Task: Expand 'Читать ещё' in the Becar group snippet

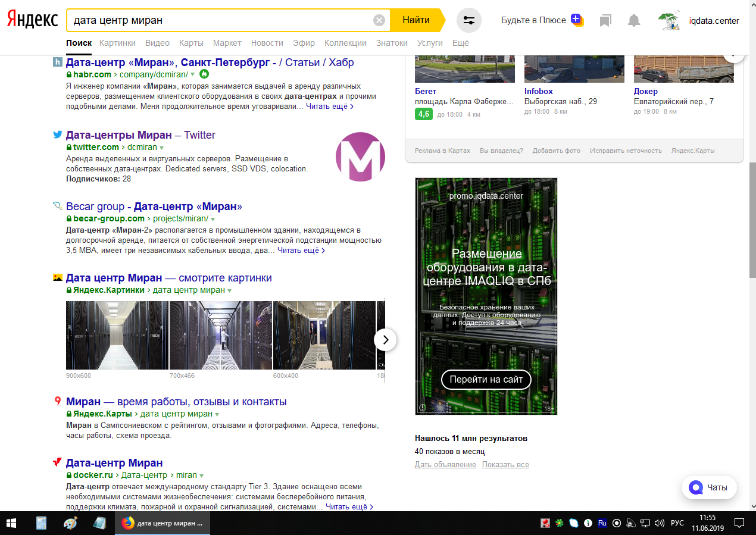Action: point(301,251)
